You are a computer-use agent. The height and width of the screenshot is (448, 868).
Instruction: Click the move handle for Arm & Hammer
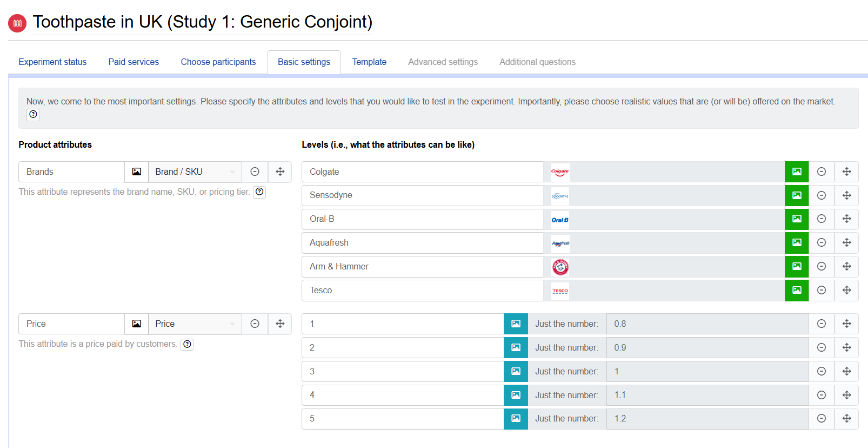(x=847, y=267)
